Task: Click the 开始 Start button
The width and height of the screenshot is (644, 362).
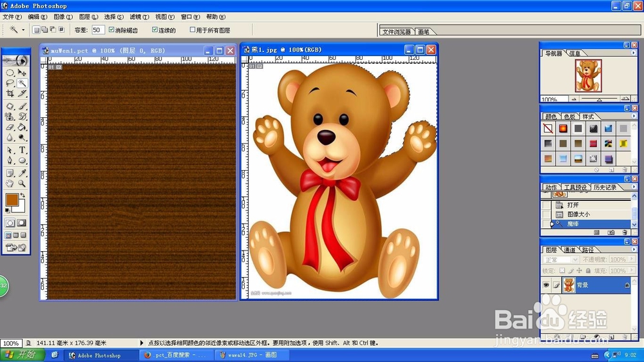Action: click(23, 355)
